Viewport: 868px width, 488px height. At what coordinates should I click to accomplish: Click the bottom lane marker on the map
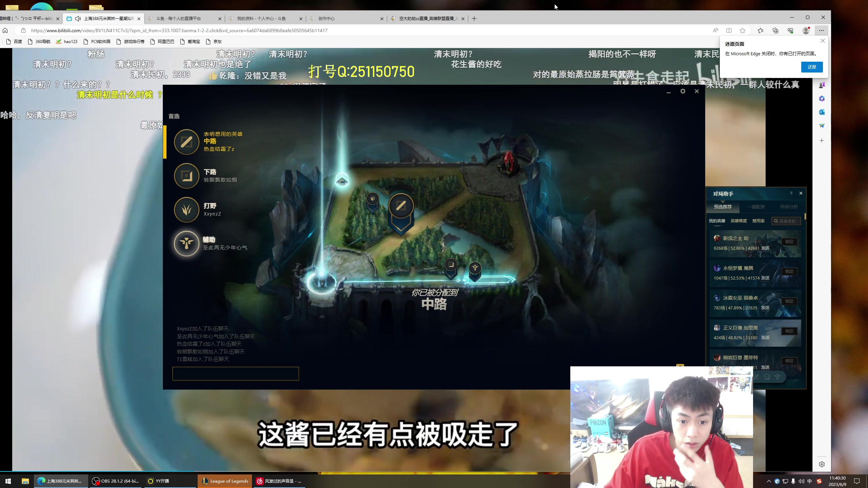click(451, 268)
